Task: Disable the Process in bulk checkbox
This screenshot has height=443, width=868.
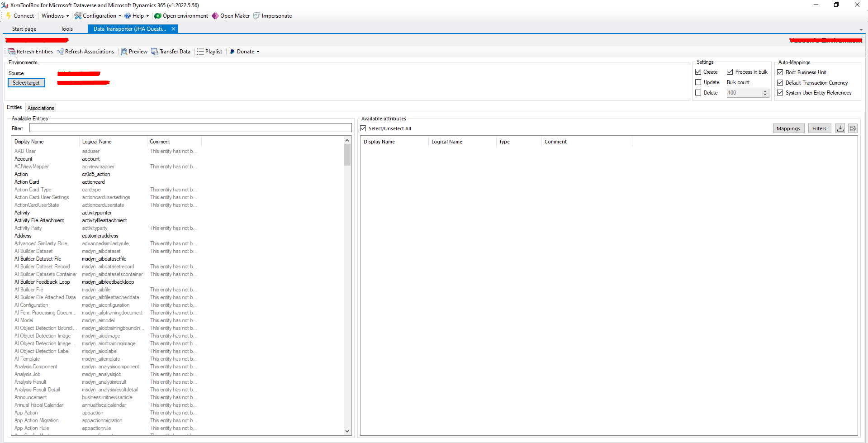Action: (x=730, y=71)
